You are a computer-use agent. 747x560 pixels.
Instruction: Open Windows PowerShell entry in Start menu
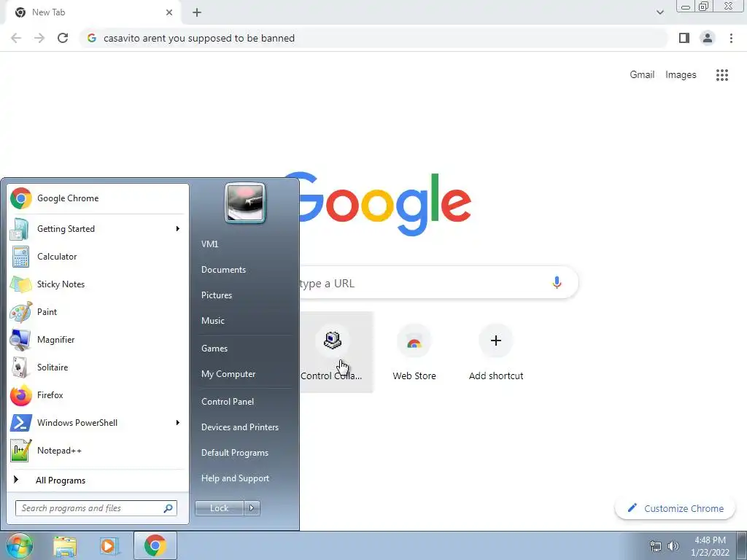coord(97,423)
